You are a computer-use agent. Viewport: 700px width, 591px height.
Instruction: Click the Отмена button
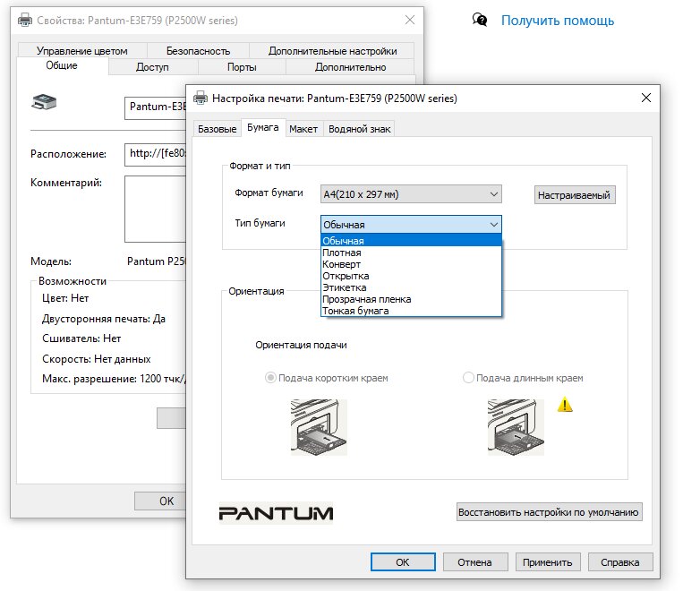coord(475,562)
